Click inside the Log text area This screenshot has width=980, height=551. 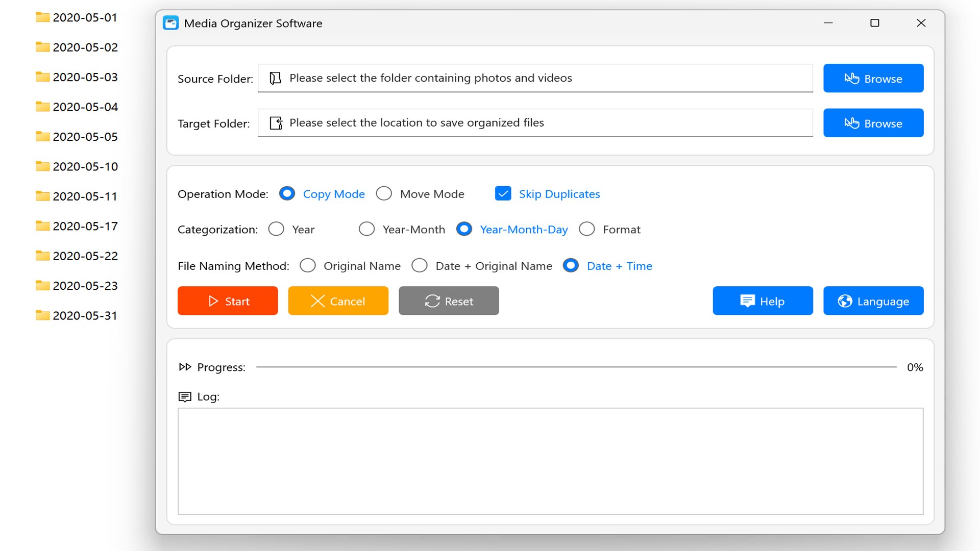point(550,461)
